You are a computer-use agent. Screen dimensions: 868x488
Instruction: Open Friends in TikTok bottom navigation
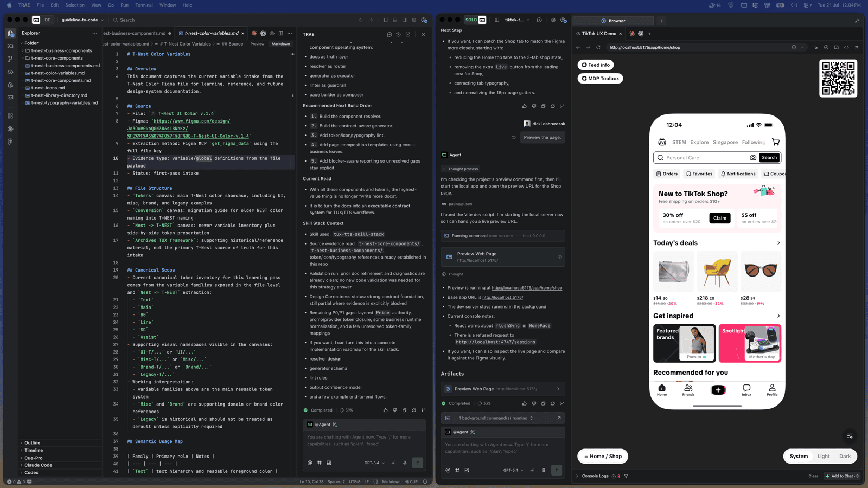[688, 390]
